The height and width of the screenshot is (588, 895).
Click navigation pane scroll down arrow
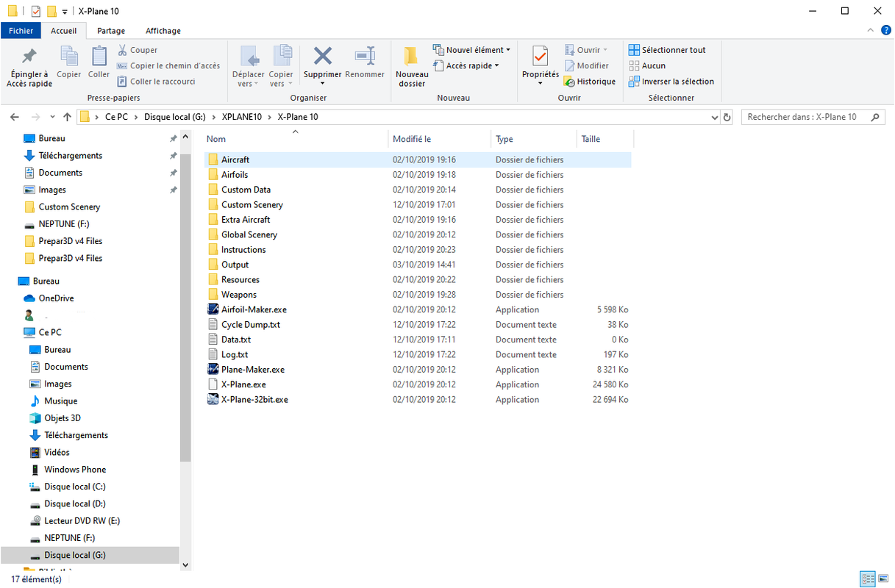click(x=185, y=564)
